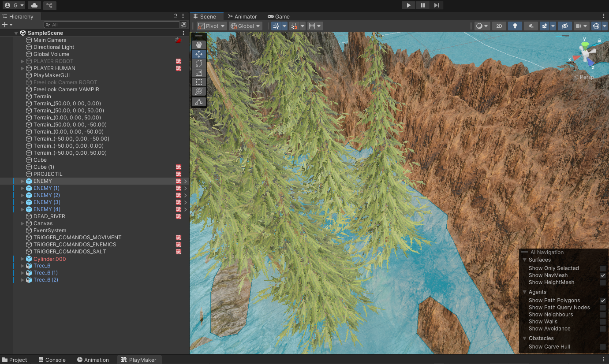Toggle 2D view mode button
Screen dimensions: 609x364
click(x=499, y=26)
